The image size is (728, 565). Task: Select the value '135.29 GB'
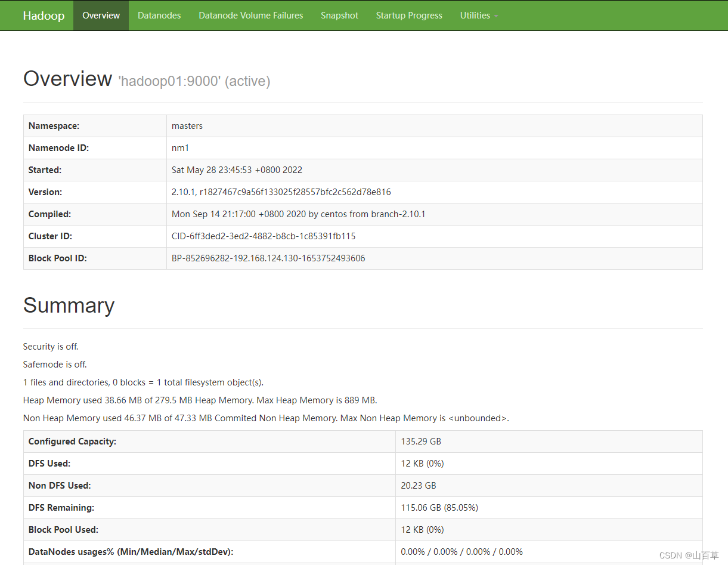pyautogui.click(x=421, y=441)
